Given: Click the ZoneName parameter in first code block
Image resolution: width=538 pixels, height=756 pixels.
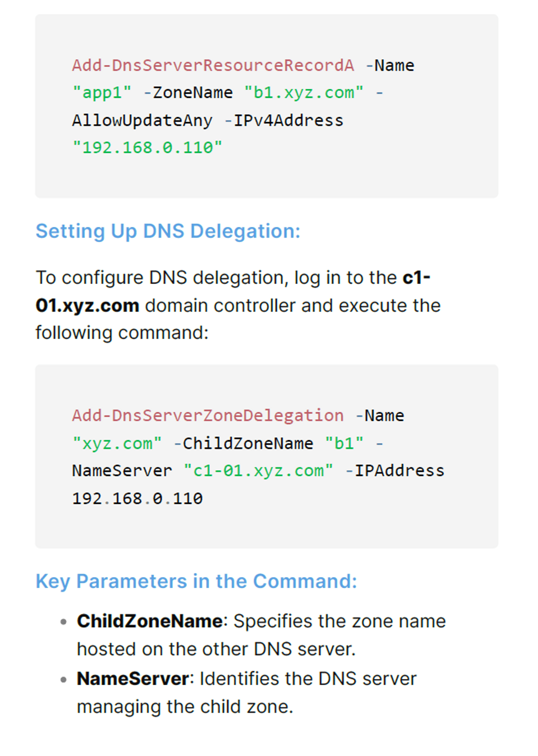Looking at the screenshot, I should pos(193,93).
